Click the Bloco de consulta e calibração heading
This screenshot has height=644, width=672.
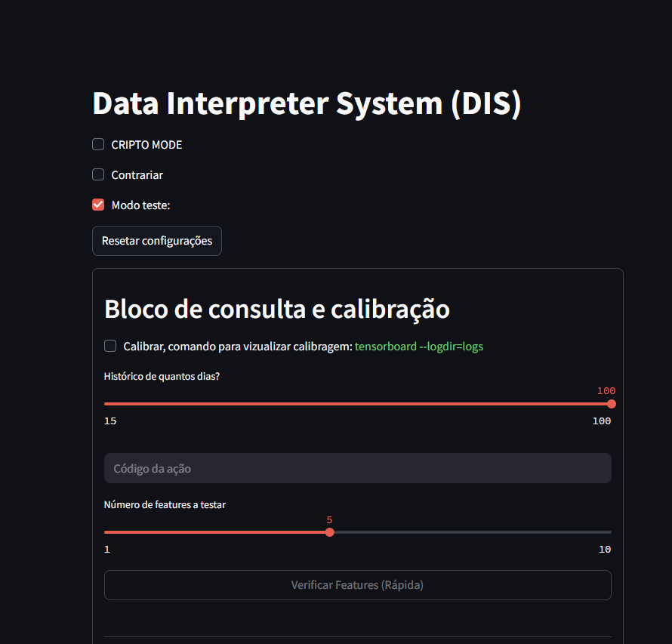(277, 309)
